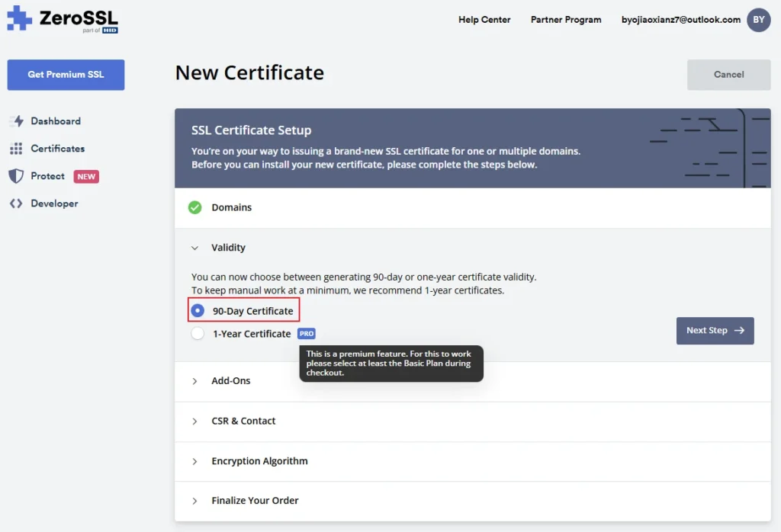Click the Get Premium SSL button
Screen dimensions: 781x532
pos(65,75)
